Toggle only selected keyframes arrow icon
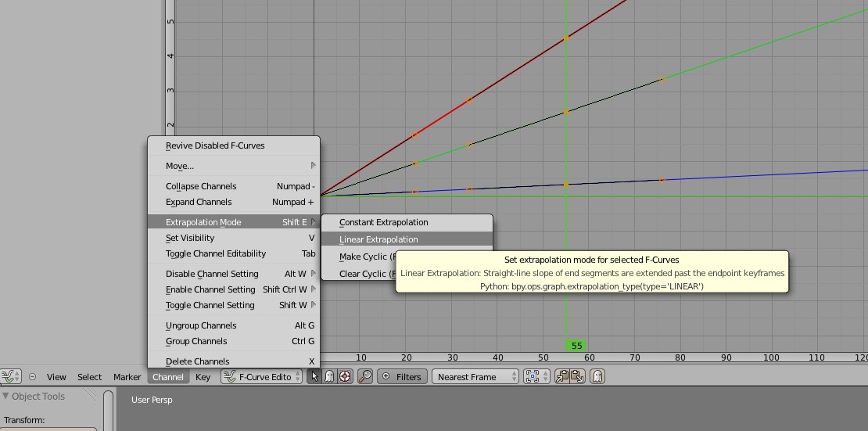Screen dimensions: 868x431 tap(314, 377)
